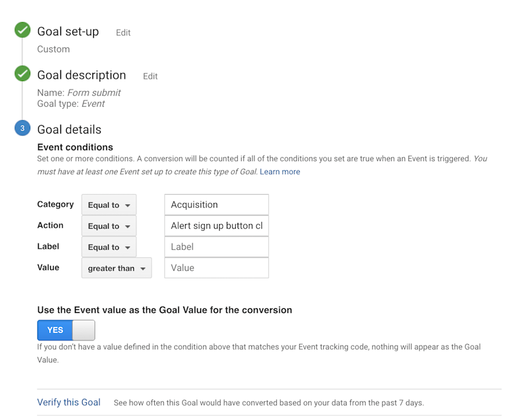This screenshot has height=420, width=514.
Task: Toggle the YES event value switch
Action: pyautogui.click(x=66, y=330)
